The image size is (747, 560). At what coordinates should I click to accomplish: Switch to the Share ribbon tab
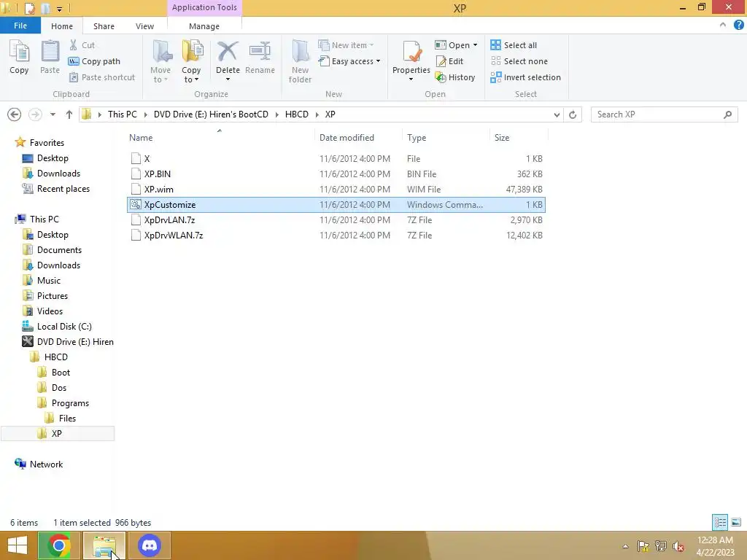(104, 26)
